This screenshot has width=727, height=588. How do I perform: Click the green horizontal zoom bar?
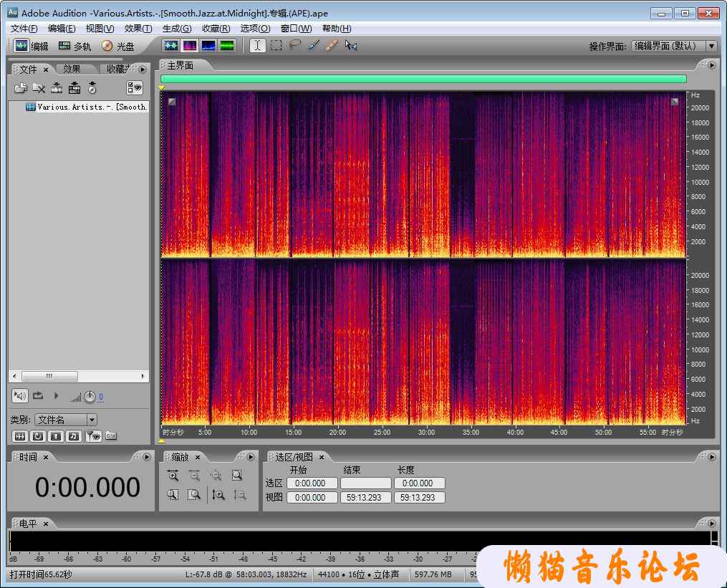[423, 79]
